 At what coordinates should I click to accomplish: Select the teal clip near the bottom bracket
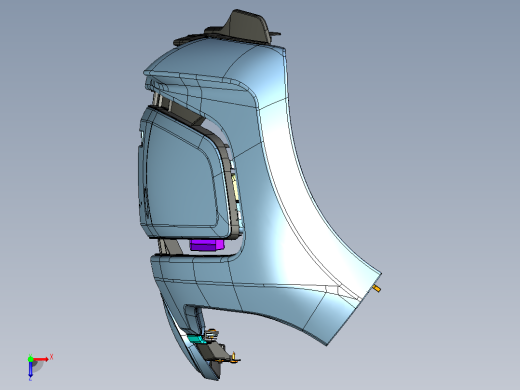(196, 339)
